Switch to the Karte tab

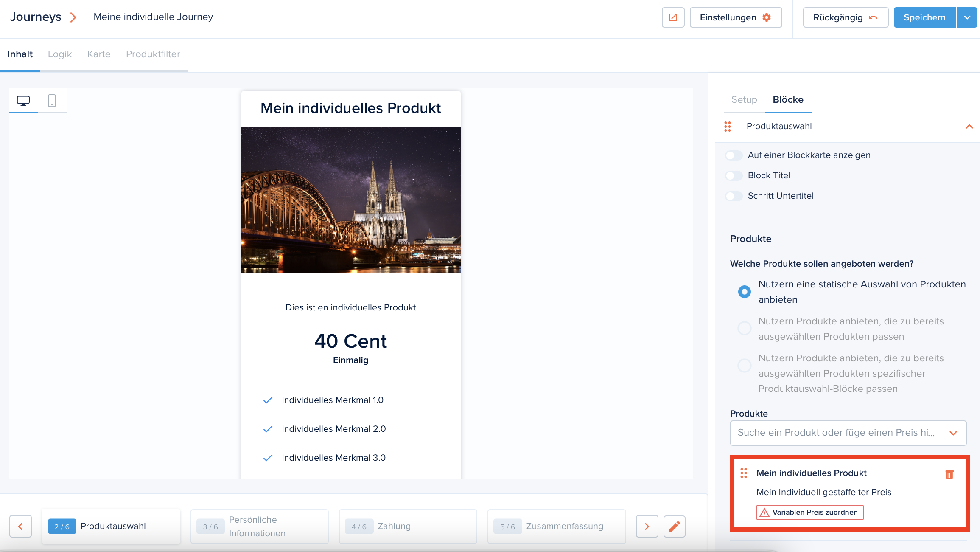pyautogui.click(x=99, y=54)
